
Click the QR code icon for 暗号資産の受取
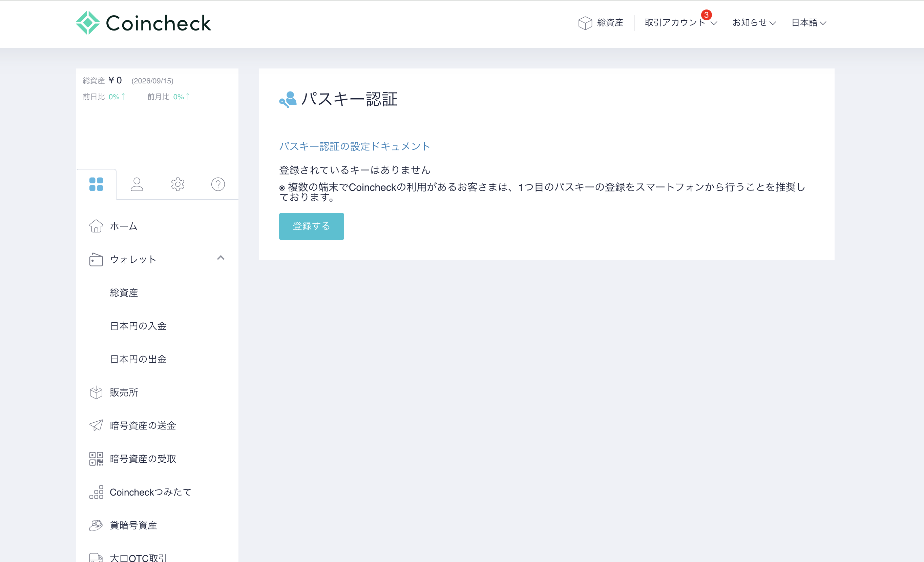click(x=96, y=459)
